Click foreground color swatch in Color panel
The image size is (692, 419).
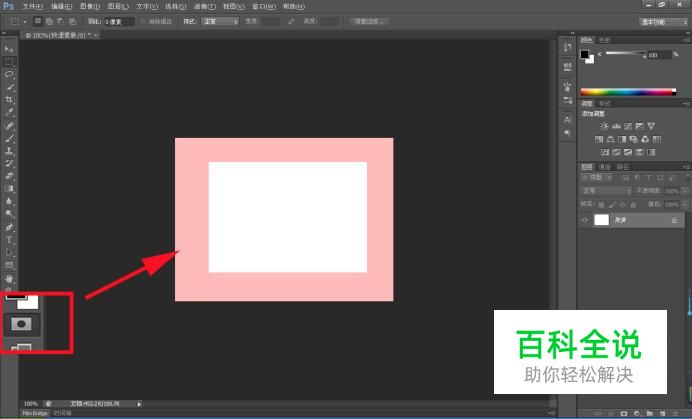[585, 54]
